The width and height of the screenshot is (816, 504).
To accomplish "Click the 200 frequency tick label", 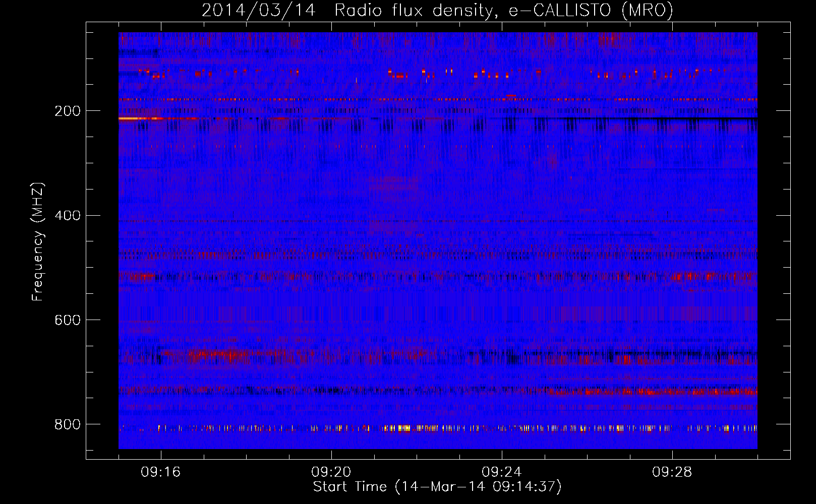I will point(68,111).
